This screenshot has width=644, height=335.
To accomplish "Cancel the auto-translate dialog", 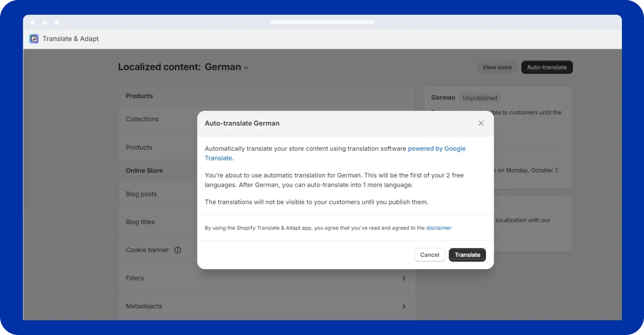I will [429, 254].
